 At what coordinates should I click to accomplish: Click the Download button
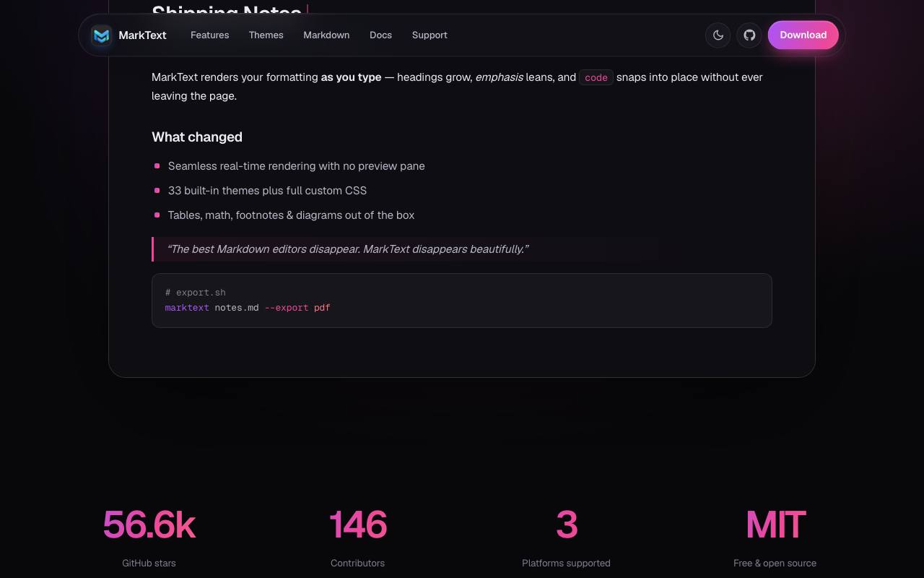(x=803, y=35)
